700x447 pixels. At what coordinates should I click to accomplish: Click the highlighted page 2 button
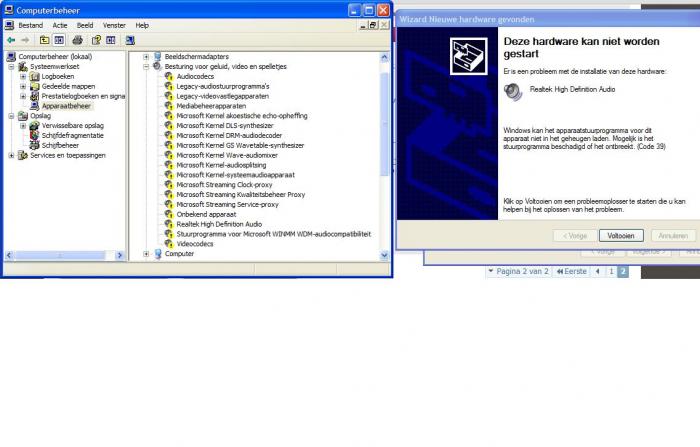(x=623, y=271)
